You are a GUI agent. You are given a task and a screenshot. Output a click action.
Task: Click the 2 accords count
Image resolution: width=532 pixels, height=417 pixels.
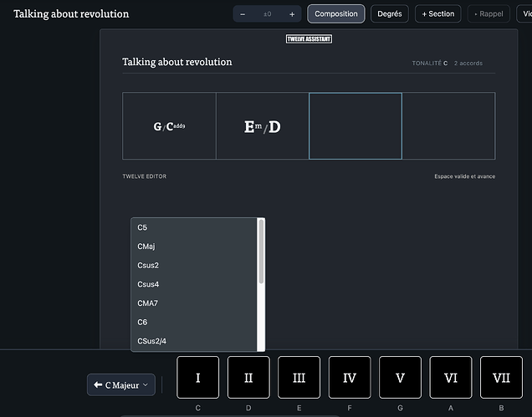[468, 64]
